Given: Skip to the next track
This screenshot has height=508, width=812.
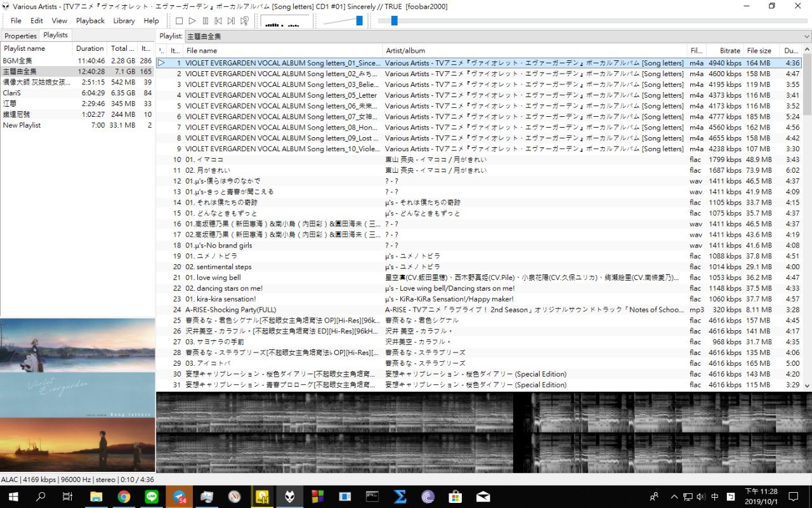Looking at the screenshot, I should tap(231, 21).
